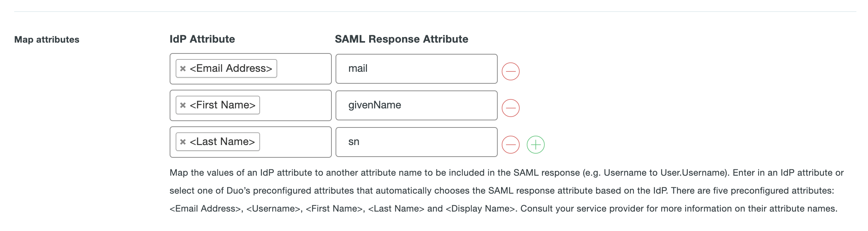Delete the givenName mapping row with red minus
Image resolution: width=868 pixels, height=231 pixels.
tap(510, 108)
